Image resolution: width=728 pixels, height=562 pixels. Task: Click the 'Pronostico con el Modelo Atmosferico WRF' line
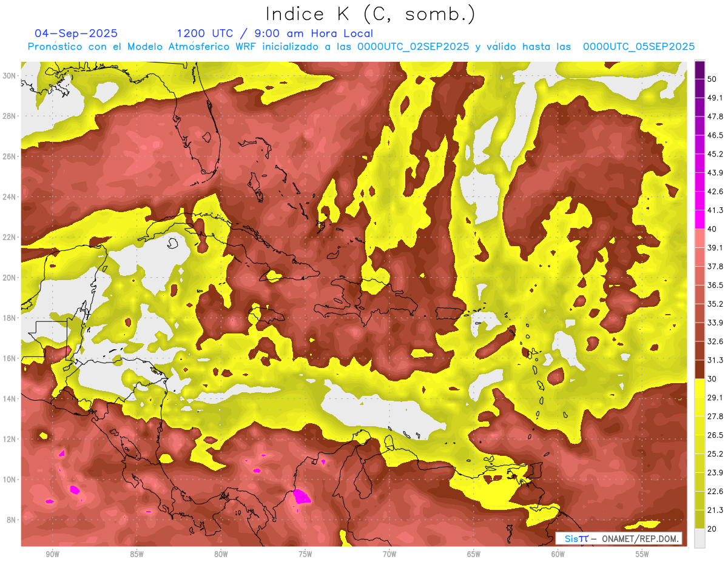point(361,47)
